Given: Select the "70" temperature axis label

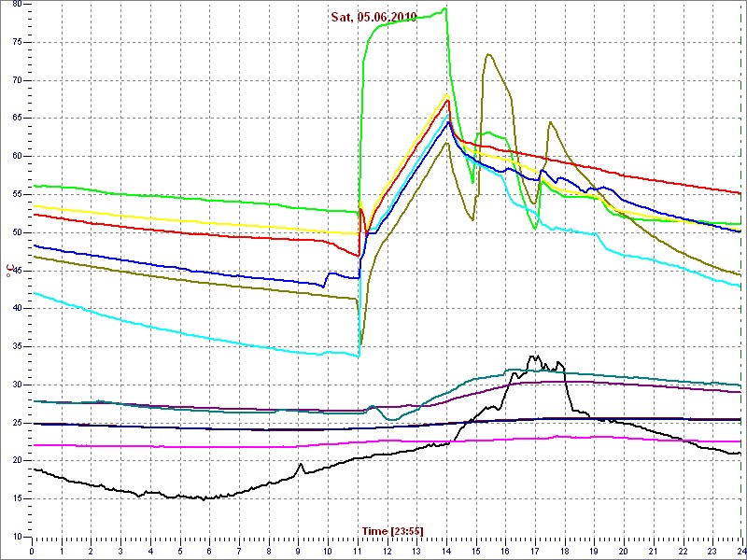Looking at the screenshot, I should tap(18, 80).
